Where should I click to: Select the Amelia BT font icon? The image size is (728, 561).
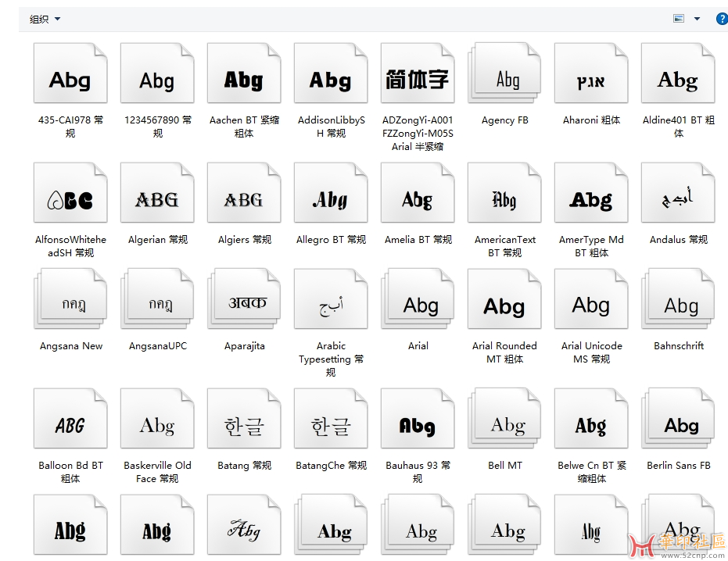coord(418,192)
